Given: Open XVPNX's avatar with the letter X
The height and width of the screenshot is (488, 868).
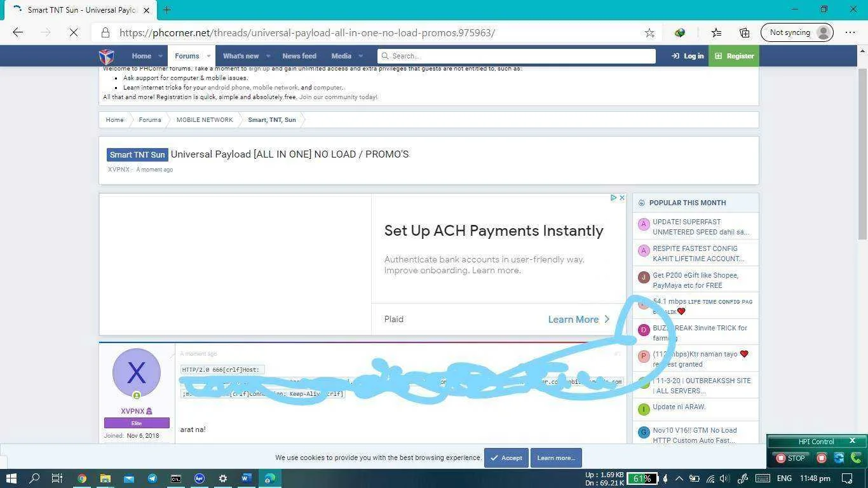Looking at the screenshot, I should 137,372.
